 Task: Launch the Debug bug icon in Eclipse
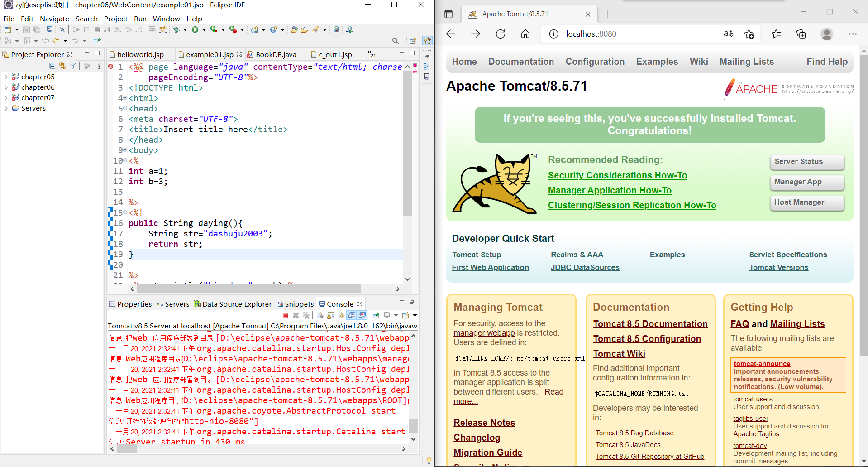click(176, 30)
